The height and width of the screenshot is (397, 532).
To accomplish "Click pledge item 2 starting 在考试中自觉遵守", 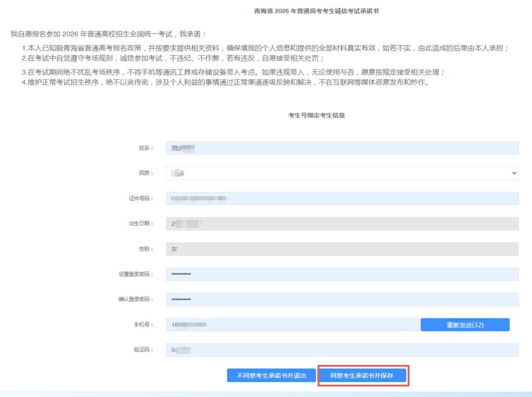I will (174, 58).
